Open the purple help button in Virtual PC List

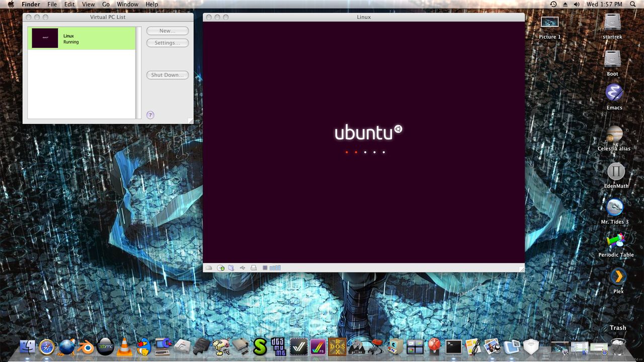click(x=150, y=115)
